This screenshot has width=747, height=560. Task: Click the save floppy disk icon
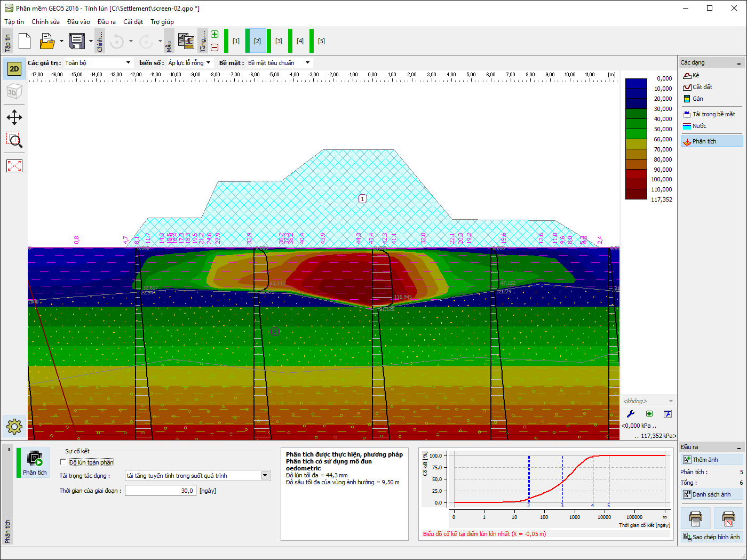77,41
